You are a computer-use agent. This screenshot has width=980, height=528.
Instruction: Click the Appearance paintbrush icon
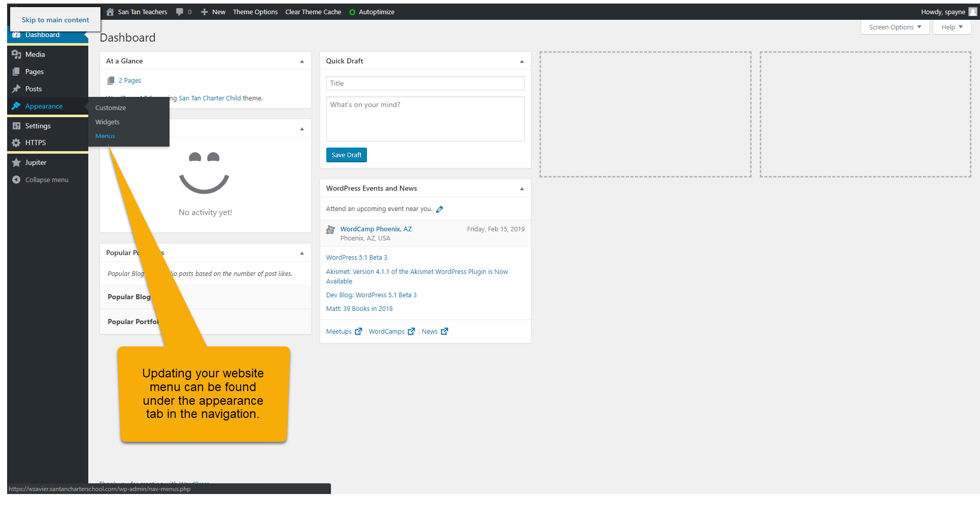(x=16, y=106)
